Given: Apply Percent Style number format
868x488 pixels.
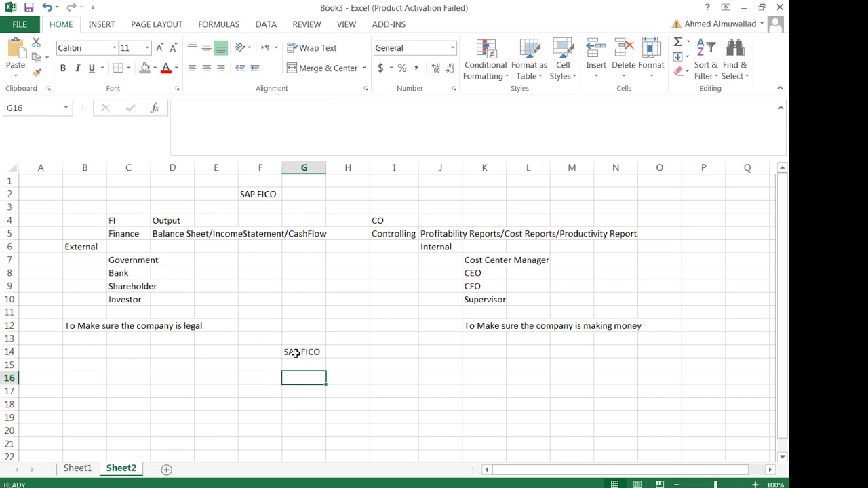Looking at the screenshot, I should point(402,68).
